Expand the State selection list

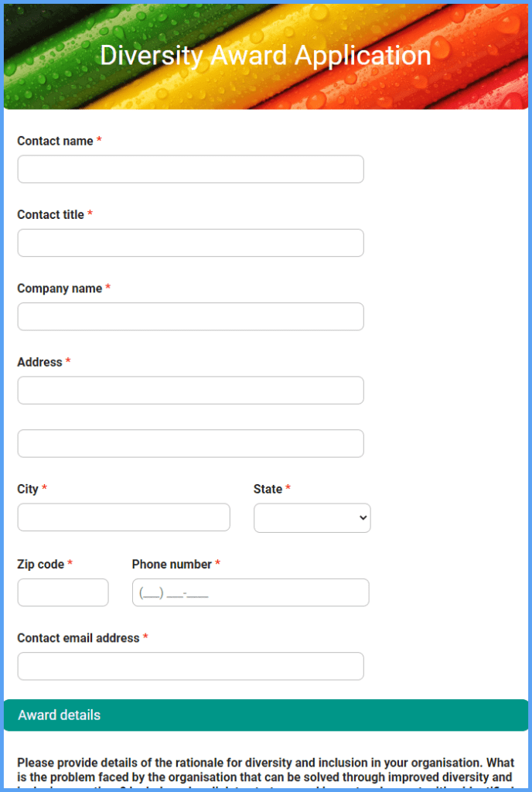[312, 517]
